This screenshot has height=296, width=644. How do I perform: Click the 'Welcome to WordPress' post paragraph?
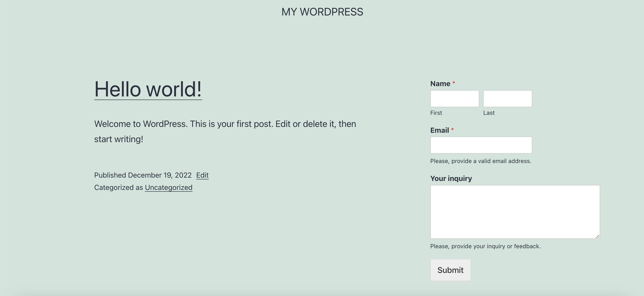pos(225,131)
